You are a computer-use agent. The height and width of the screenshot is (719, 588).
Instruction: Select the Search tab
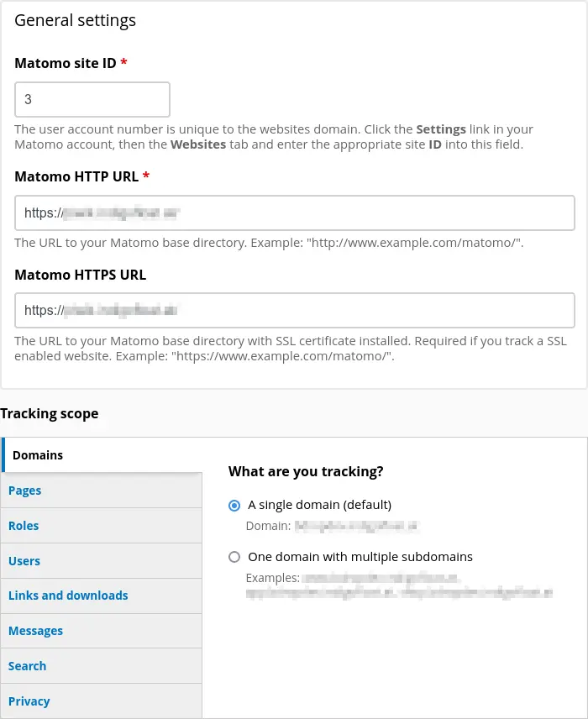click(27, 665)
